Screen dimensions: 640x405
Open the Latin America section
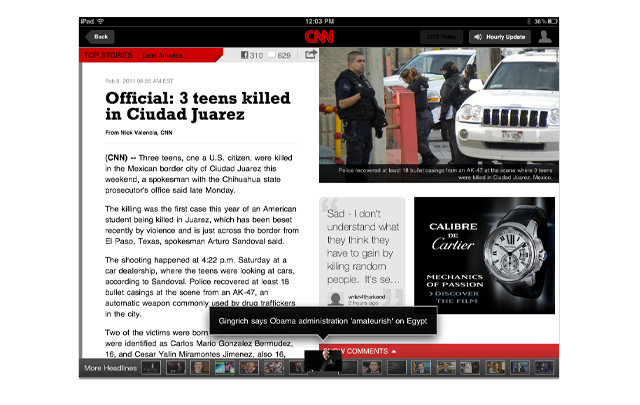[163, 55]
